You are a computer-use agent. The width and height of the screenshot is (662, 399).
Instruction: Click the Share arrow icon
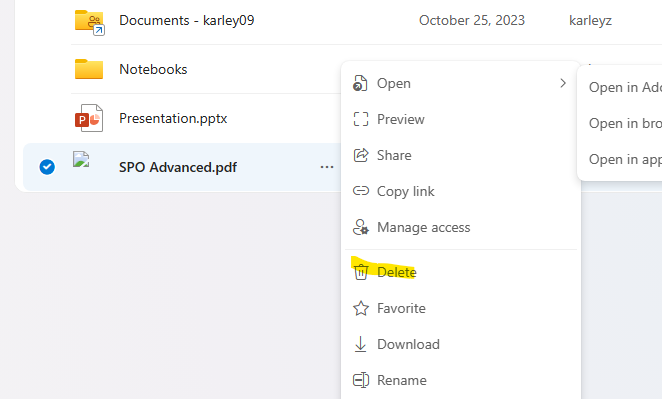(x=361, y=155)
